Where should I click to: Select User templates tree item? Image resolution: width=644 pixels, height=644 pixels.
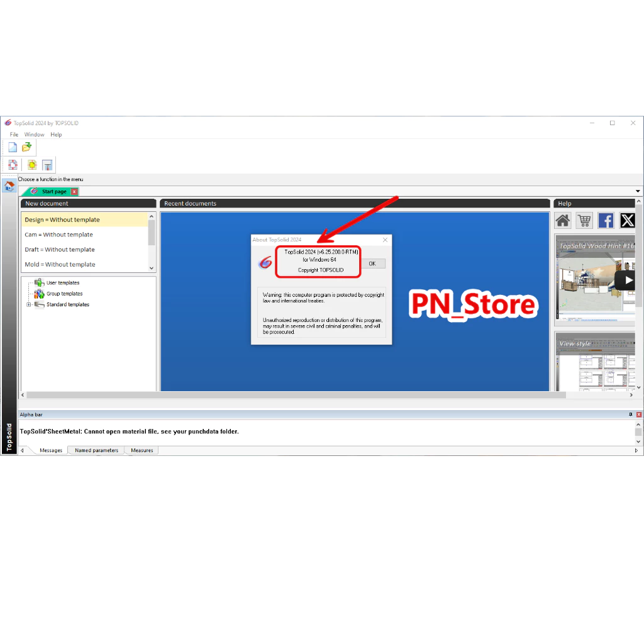tap(63, 282)
